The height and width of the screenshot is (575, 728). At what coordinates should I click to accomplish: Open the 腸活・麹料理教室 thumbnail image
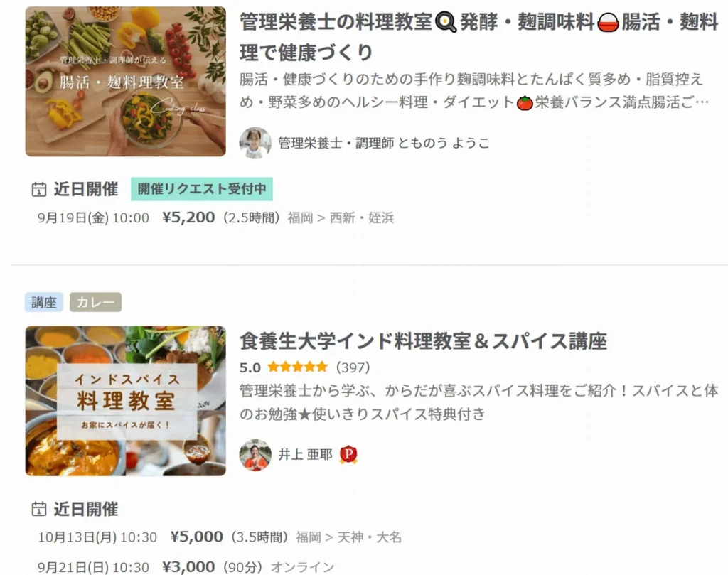pyautogui.click(x=125, y=81)
